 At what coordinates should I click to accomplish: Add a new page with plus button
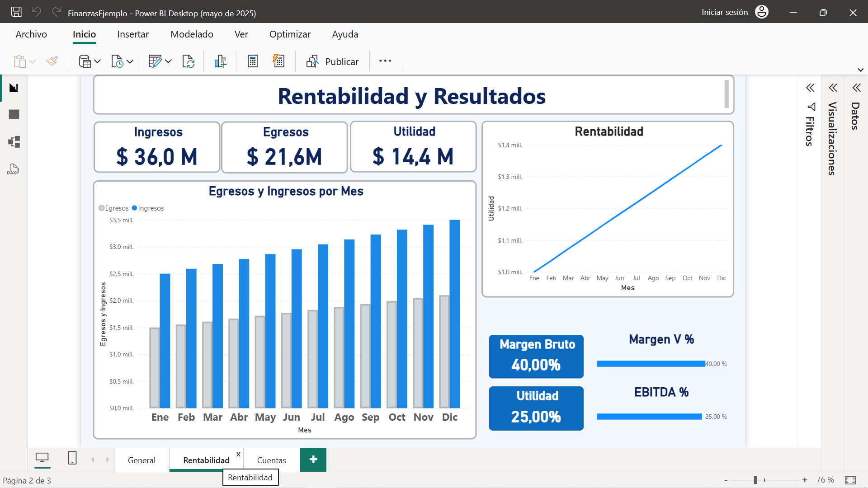pyautogui.click(x=313, y=460)
